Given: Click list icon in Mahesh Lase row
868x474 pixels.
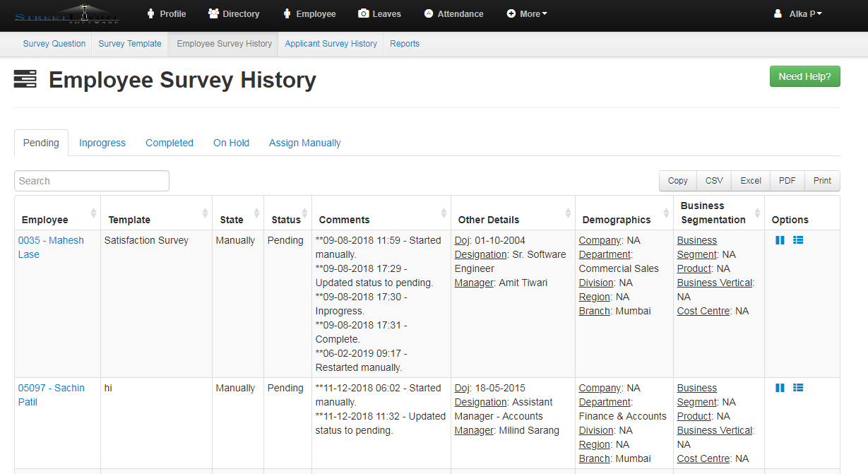Looking at the screenshot, I should point(798,240).
